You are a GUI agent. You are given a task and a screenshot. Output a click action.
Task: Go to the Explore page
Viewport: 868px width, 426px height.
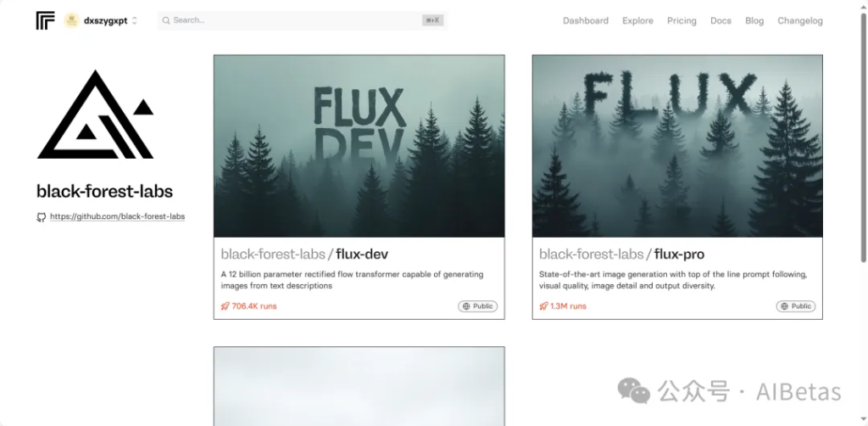[637, 20]
